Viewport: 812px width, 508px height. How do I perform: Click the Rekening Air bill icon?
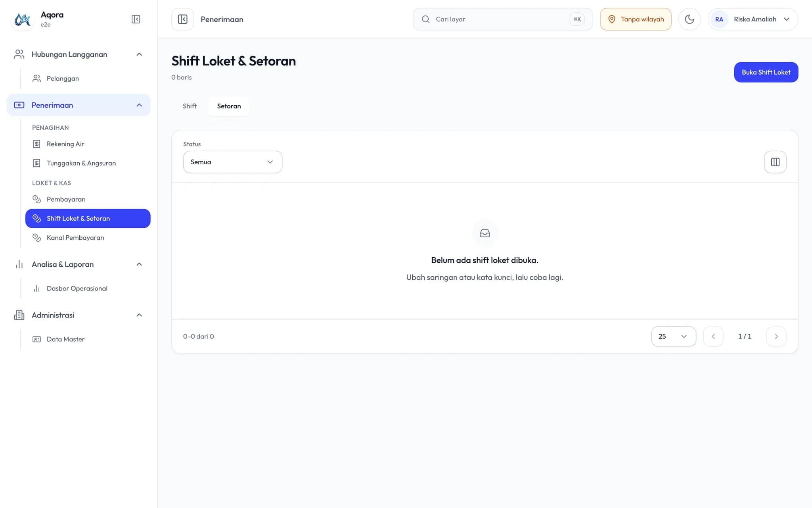pyautogui.click(x=36, y=144)
